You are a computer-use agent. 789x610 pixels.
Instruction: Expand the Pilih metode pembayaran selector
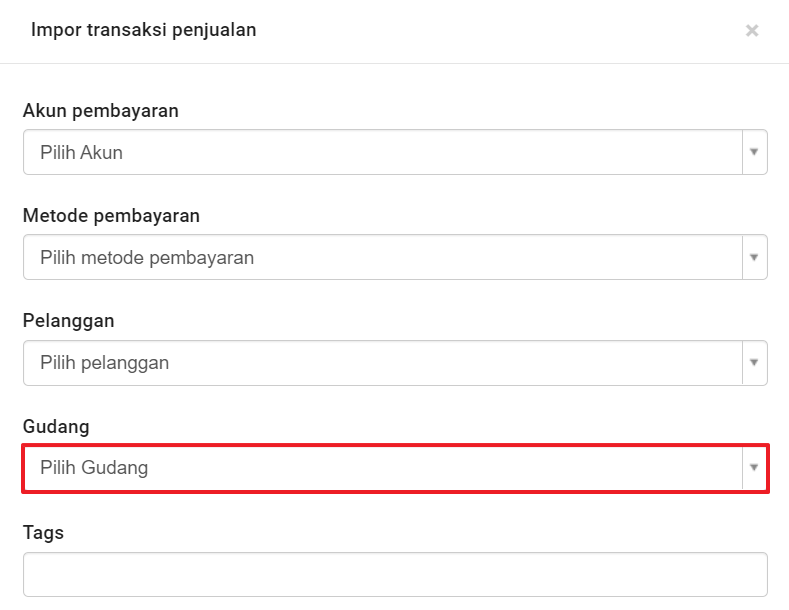click(x=382, y=258)
